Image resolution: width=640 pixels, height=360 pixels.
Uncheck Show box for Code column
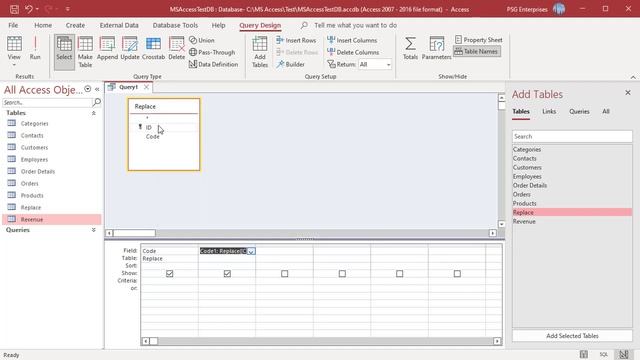coord(169,273)
